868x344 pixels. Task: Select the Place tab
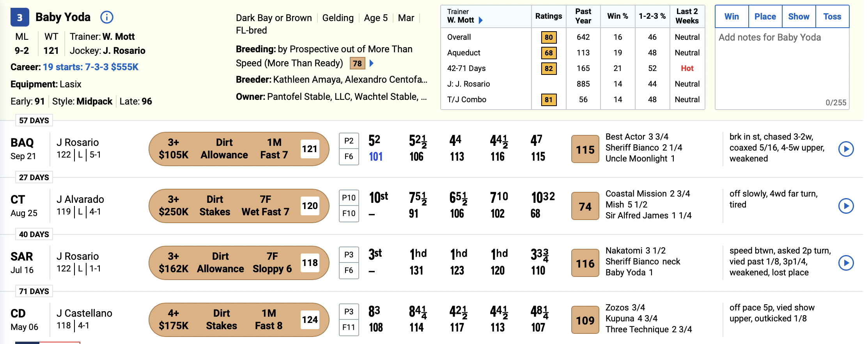[x=765, y=17]
